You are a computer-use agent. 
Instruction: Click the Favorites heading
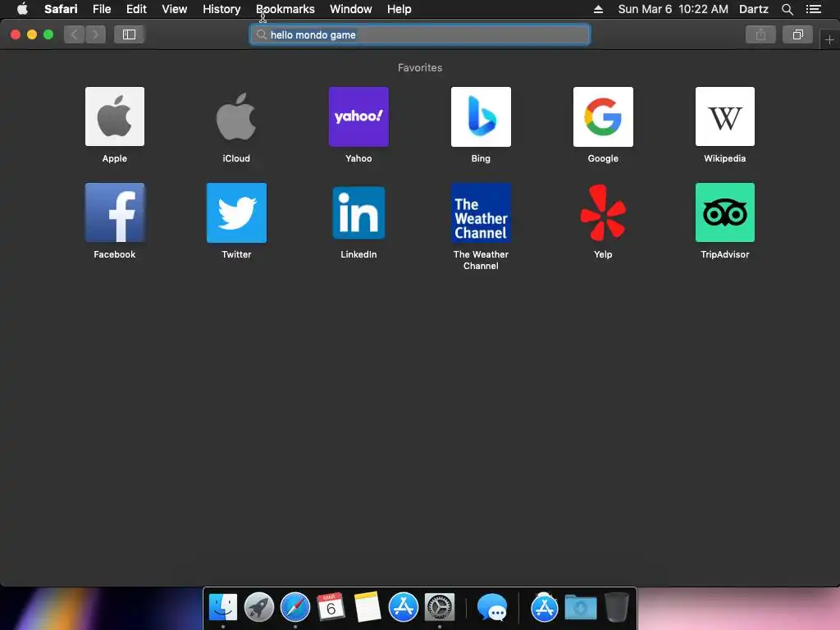pyautogui.click(x=420, y=67)
